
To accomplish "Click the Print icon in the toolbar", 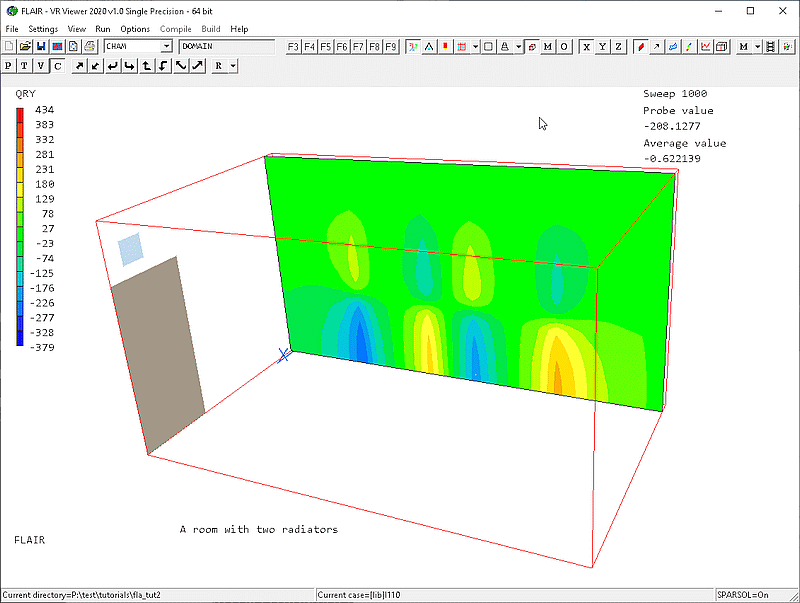I will [89, 47].
